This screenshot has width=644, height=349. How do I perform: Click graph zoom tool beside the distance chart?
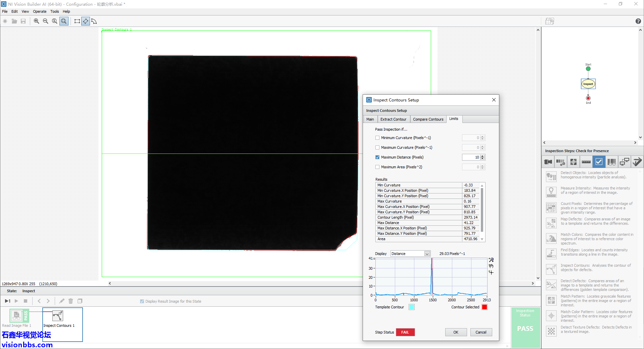click(491, 260)
